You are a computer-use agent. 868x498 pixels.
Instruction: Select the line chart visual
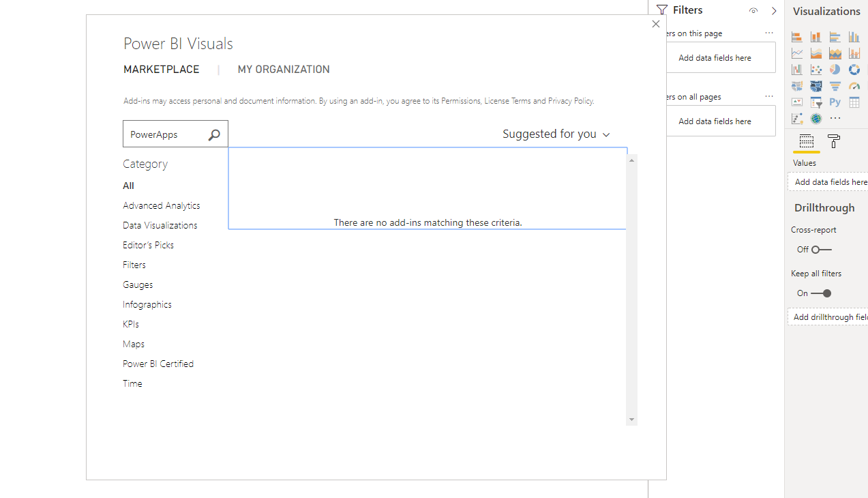(x=797, y=53)
